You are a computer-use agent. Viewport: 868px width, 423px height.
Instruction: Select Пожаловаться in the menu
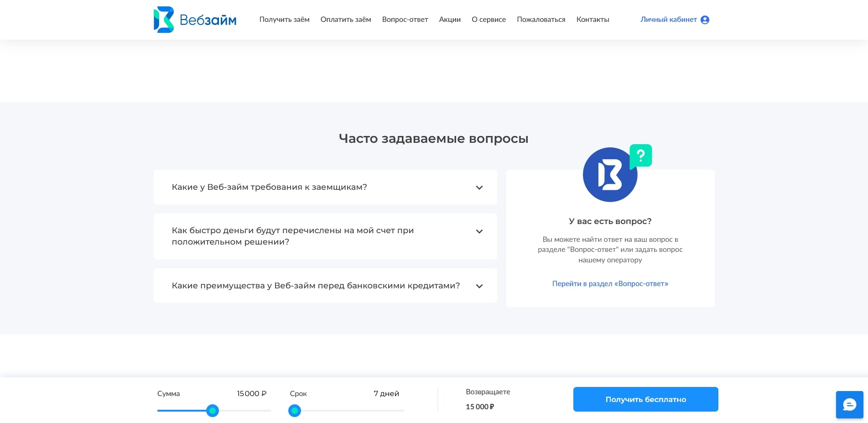pyautogui.click(x=541, y=20)
